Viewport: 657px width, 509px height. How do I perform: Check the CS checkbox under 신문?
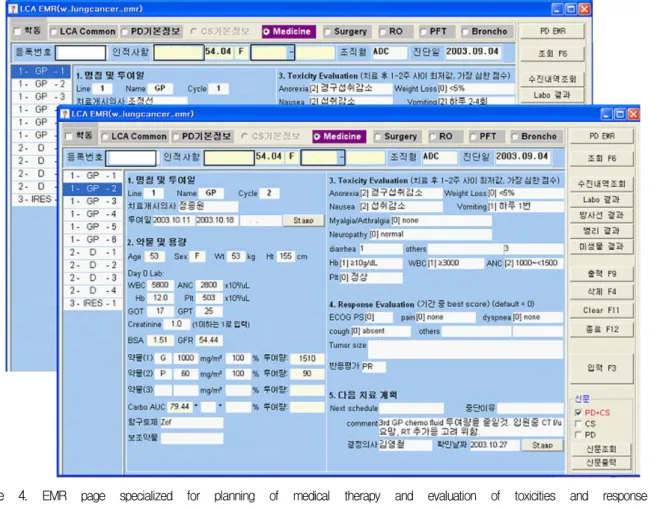point(579,424)
